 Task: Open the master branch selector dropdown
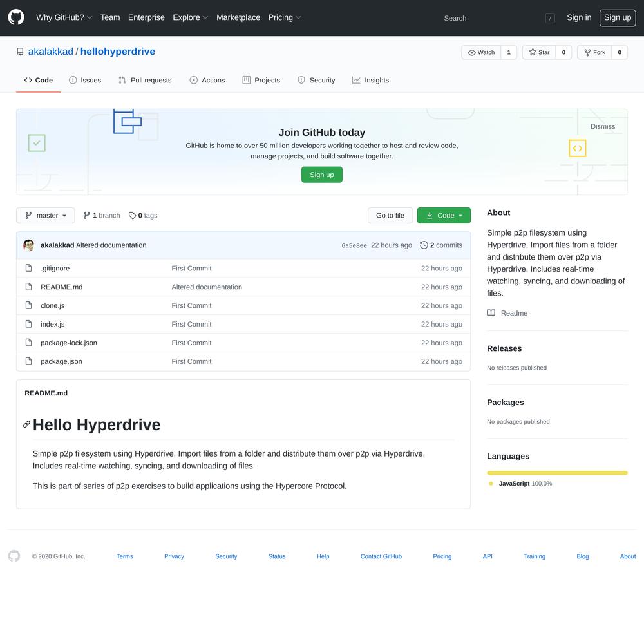(46, 216)
